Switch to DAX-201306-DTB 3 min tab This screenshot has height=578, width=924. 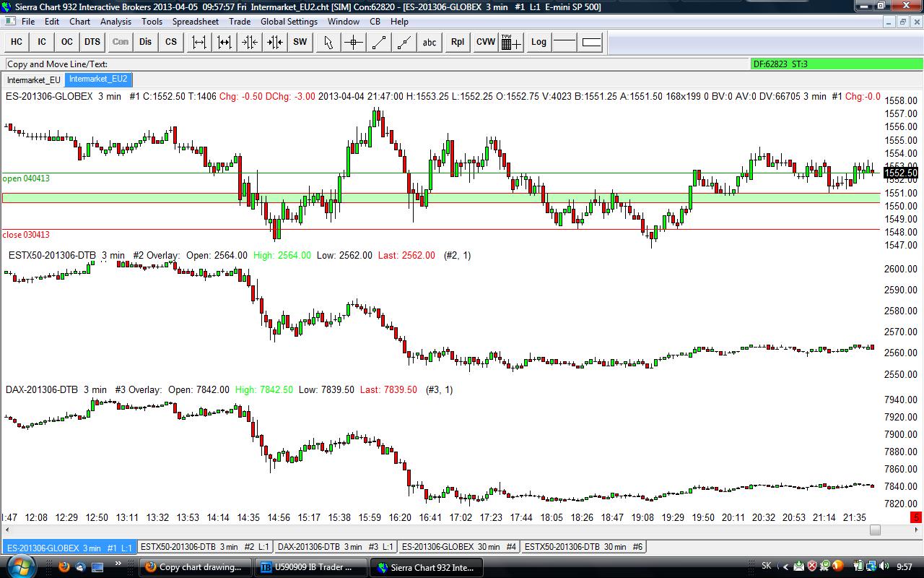click(x=336, y=547)
